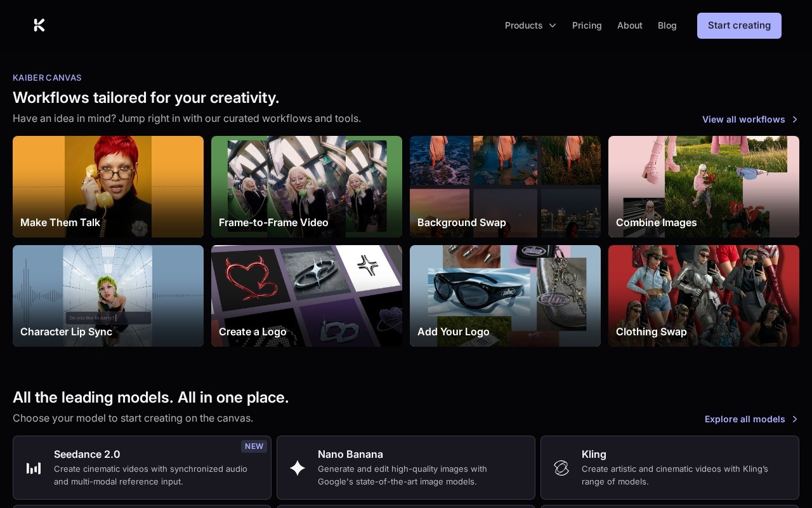Open the Character Lip Sync workflow
The width and height of the screenshot is (812, 508).
[x=108, y=296]
